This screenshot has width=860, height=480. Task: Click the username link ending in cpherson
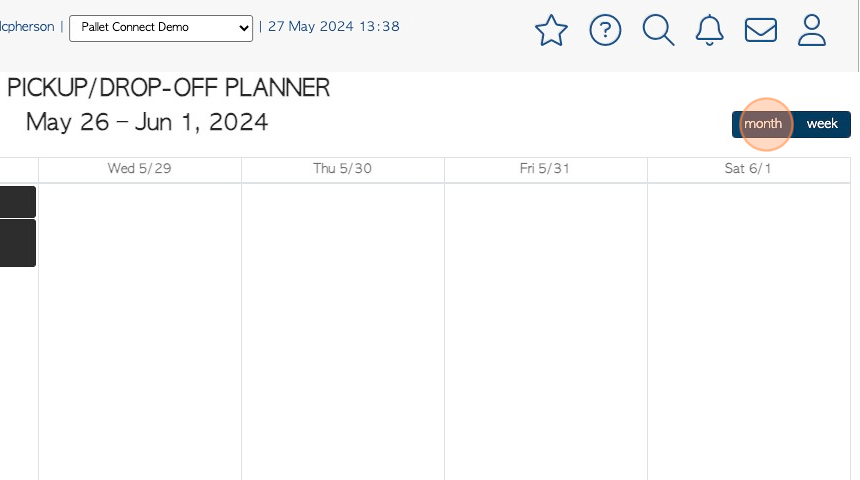coord(27,26)
